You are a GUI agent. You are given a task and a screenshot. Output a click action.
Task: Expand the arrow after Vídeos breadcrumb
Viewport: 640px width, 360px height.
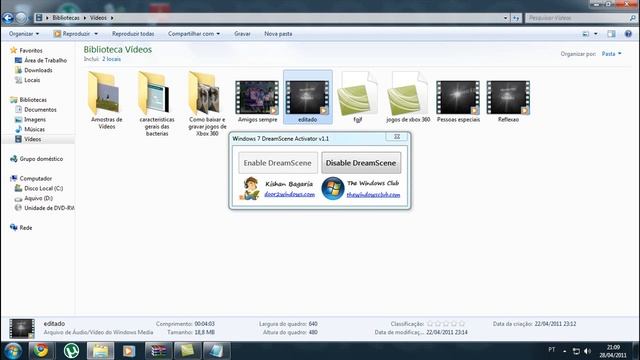pyautogui.click(x=112, y=18)
